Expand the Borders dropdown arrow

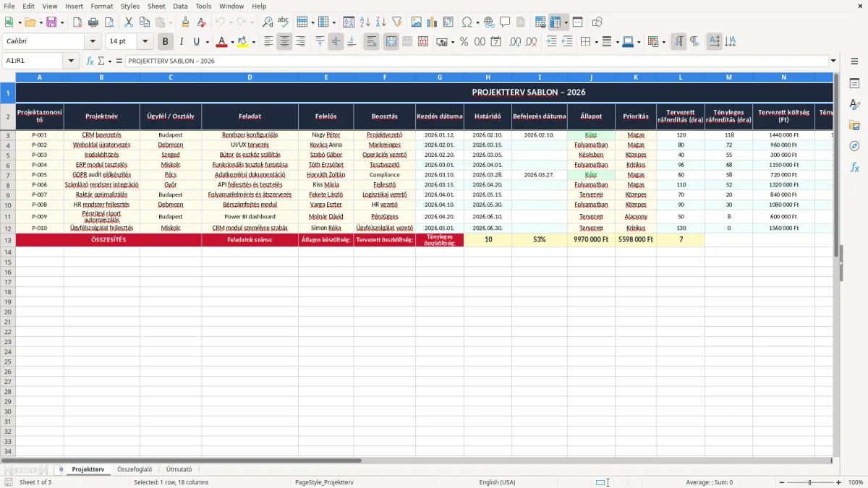[597, 42]
